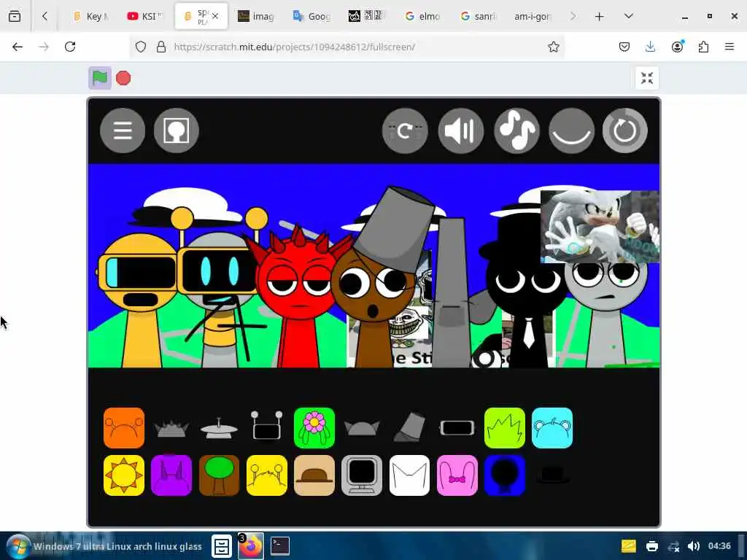Image resolution: width=747 pixels, height=560 pixels.
Task: Select the purple horned character icon
Action: click(171, 475)
